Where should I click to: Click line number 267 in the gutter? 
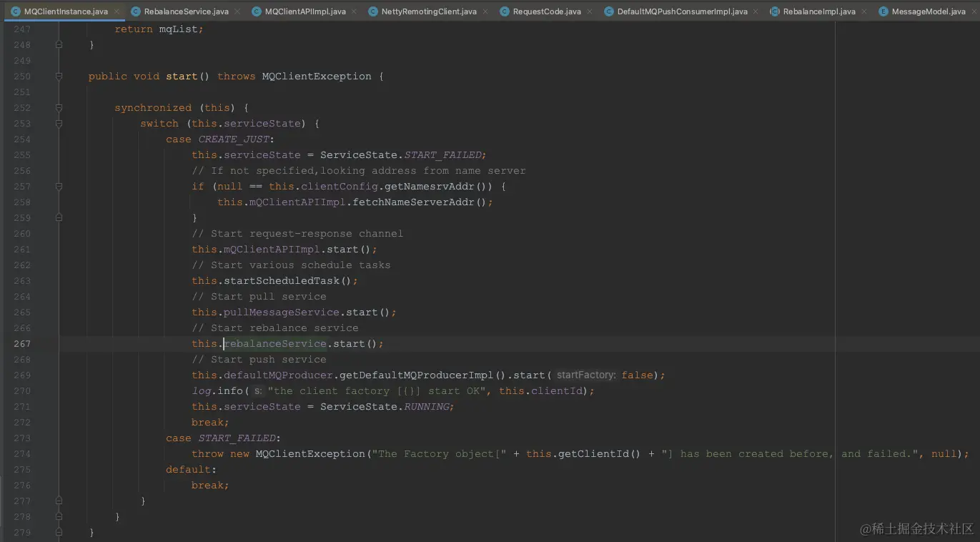point(22,344)
